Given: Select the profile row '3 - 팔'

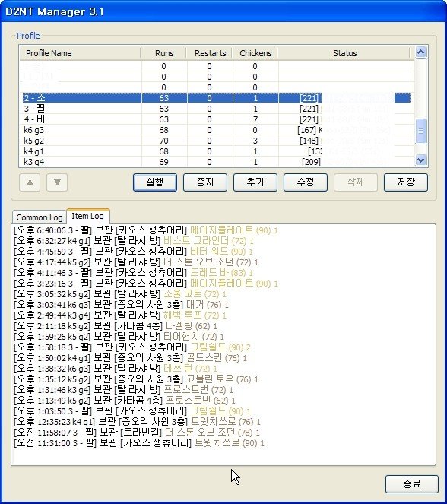Looking at the screenshot, I should (215, 109).
